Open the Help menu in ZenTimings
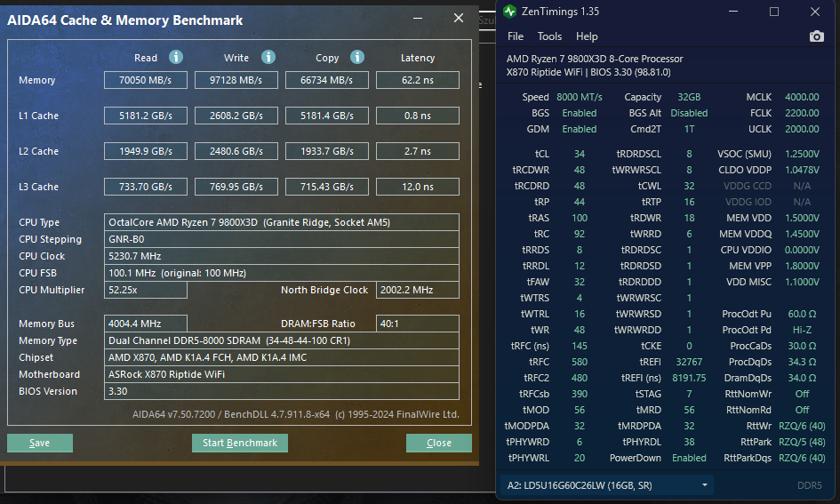This screenshot has width=840, height=504. pos(587,36)
